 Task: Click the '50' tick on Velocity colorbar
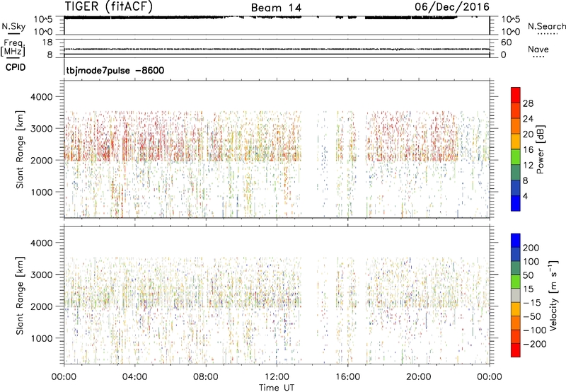(x=528, y=275)
